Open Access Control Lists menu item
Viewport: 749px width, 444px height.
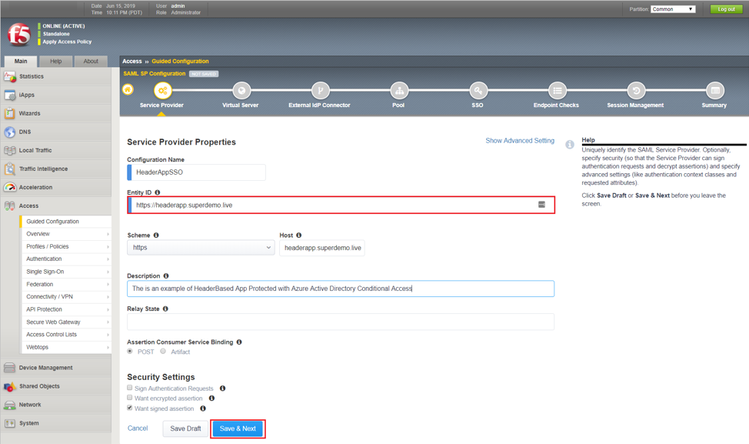pyautogui.click(x=65, y=335)
